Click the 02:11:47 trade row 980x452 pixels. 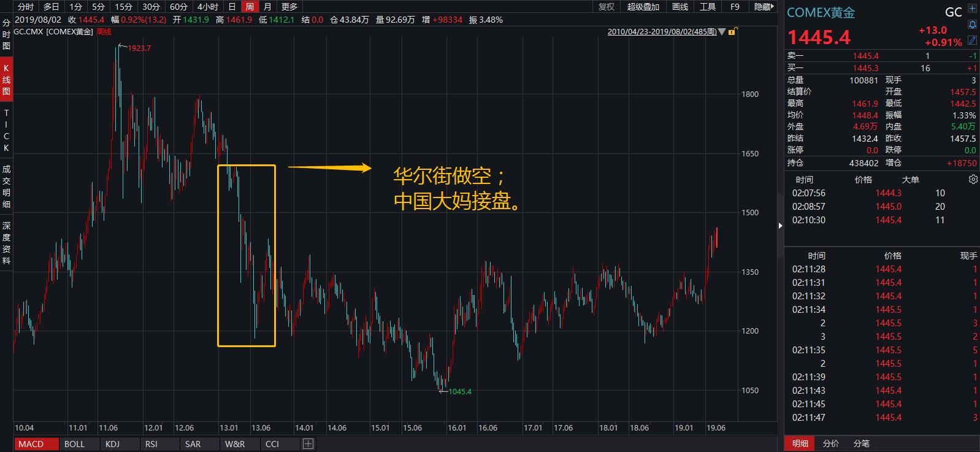882,417
